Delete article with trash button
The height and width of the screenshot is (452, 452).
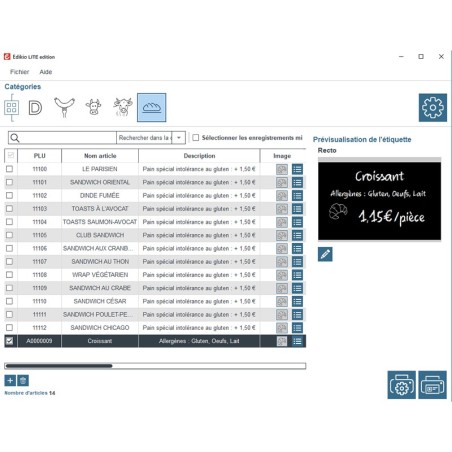(x=23, y=380)
